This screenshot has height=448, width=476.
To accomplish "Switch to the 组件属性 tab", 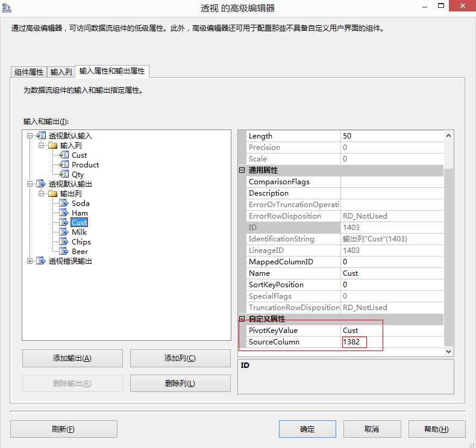I will [x=29, y=72].
